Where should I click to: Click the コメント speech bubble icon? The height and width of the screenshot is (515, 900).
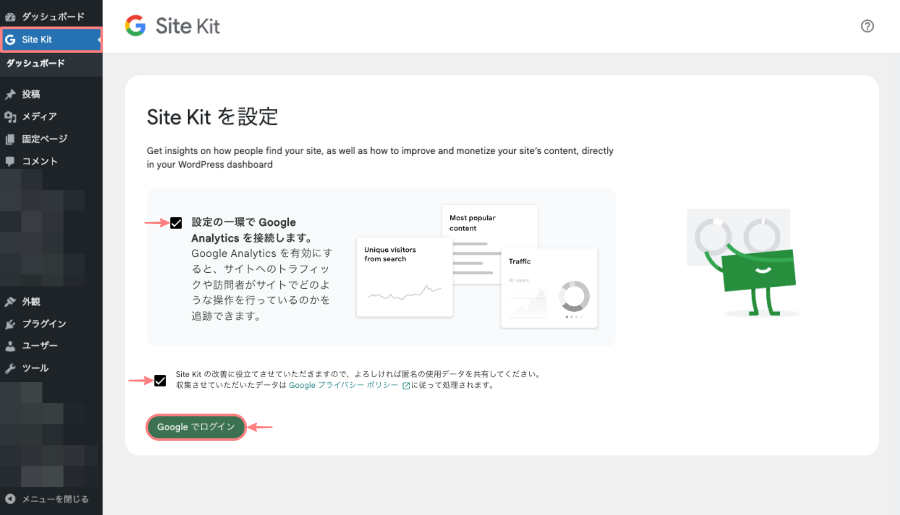(x=10, y=161)
